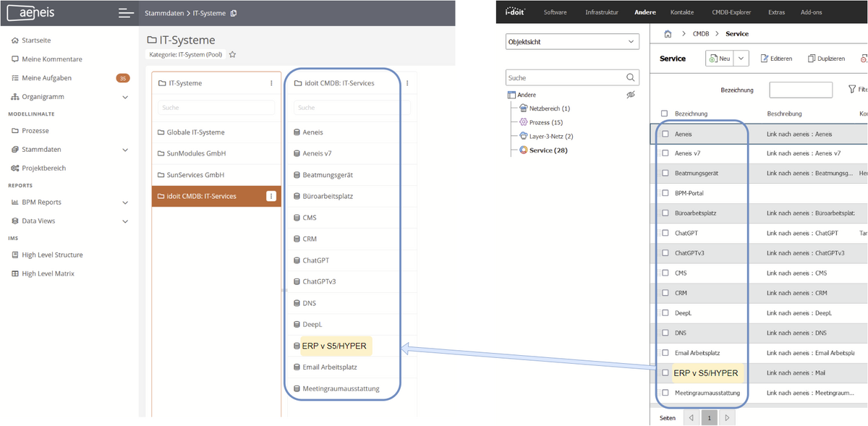Viewport: 868px width, 426px height.
Task: Open the Objektsicht dropdown in i-doit
Action: coord(573,42)
